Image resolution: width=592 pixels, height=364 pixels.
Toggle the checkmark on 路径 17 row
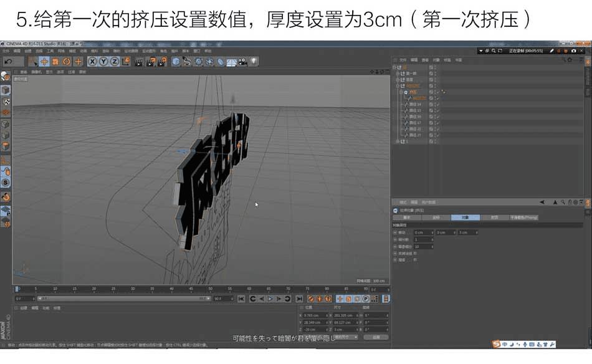[438, 122]
